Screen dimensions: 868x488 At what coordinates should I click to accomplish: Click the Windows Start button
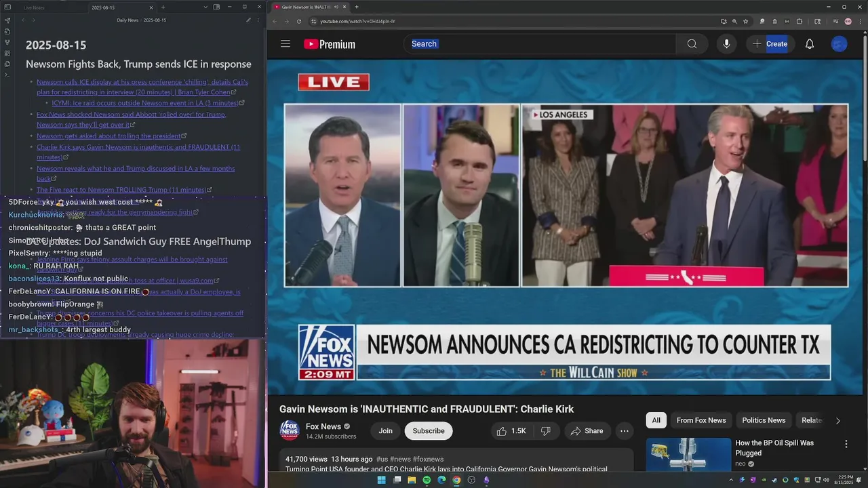click(x=381, y=480)
